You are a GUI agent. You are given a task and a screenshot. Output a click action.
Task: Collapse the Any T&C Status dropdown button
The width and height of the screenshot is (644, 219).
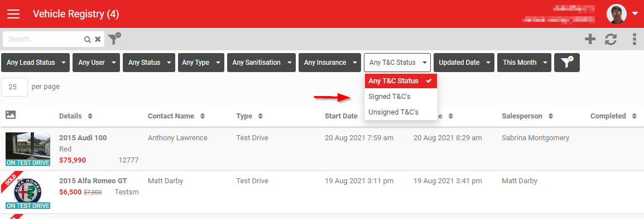coord(397,63)
